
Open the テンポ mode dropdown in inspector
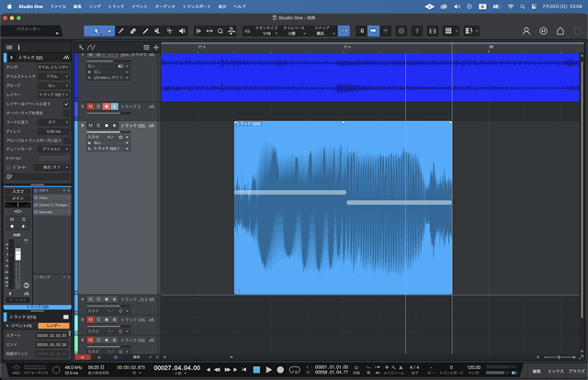tap(53, 67)
